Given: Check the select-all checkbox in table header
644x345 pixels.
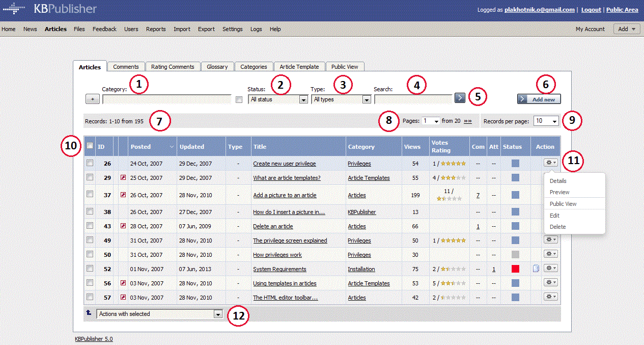Looking at the screenshot, I should 90,146.
